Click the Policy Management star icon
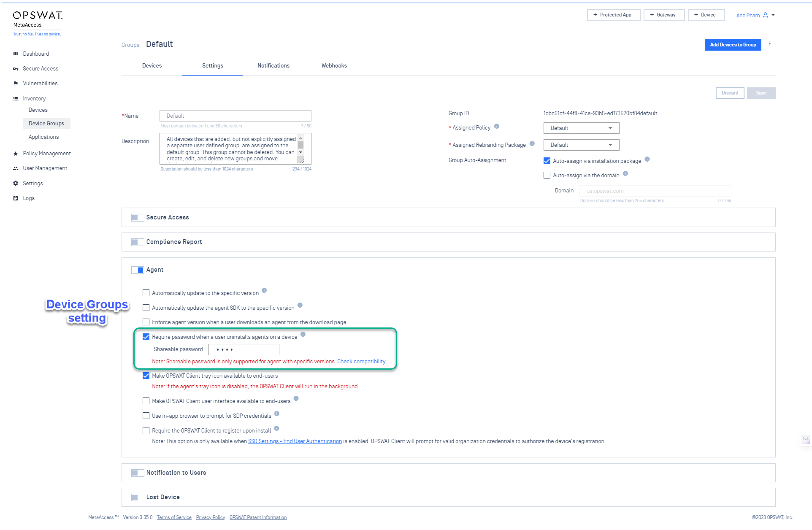The image size is (812, 530). [x=16, y=154]
